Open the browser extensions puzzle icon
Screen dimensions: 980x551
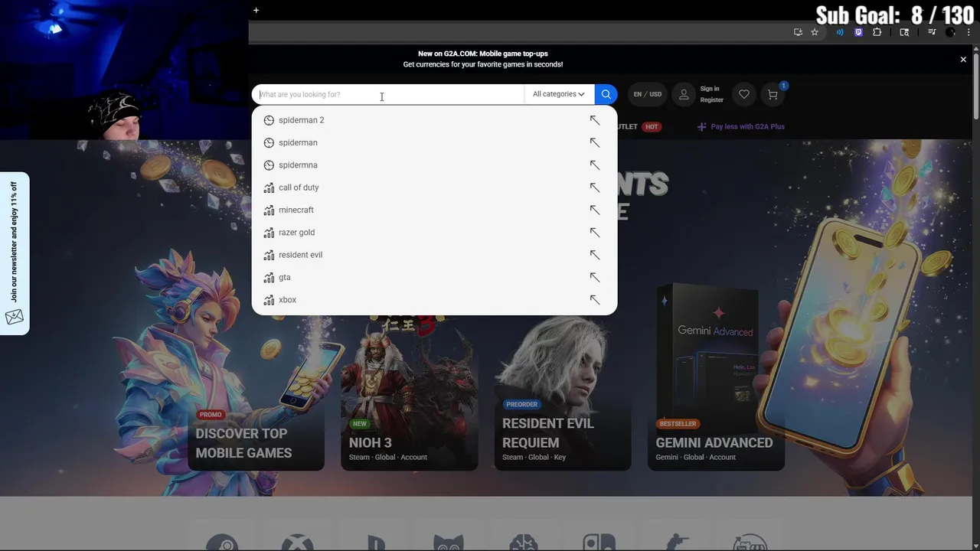pyautogui.click(x=877, y=32)
